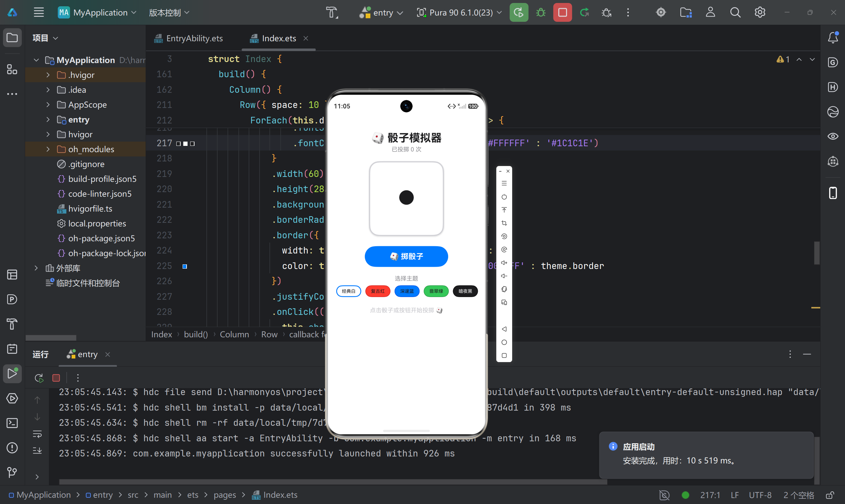The image size is (845, 504).
Task: Expand the entry module folder
Action: (48, 119)
